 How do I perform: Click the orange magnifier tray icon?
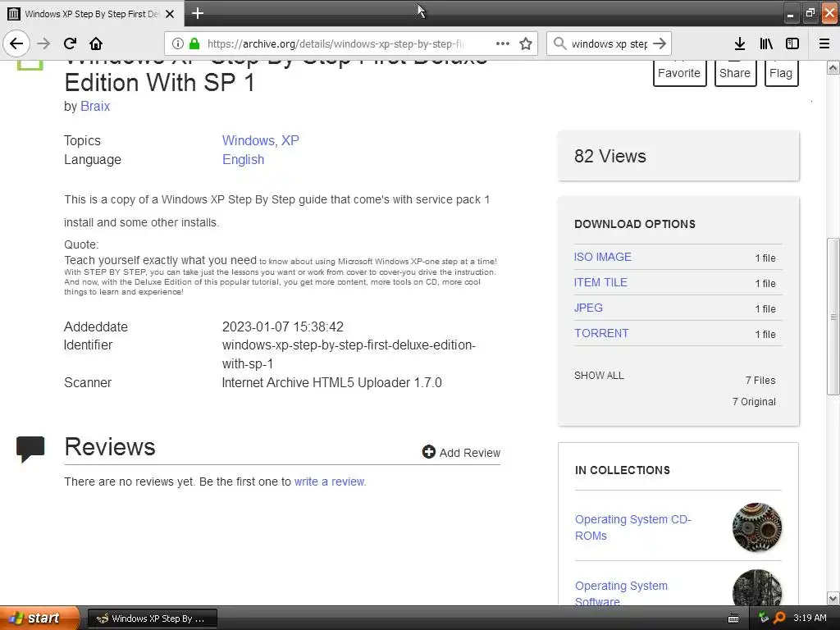click(779, 618)
